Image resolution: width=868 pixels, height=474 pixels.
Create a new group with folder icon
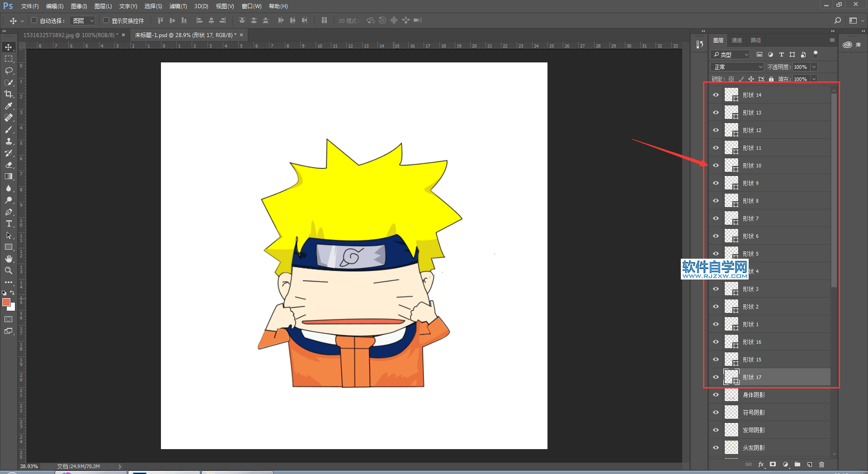click(x=797, y=465)
